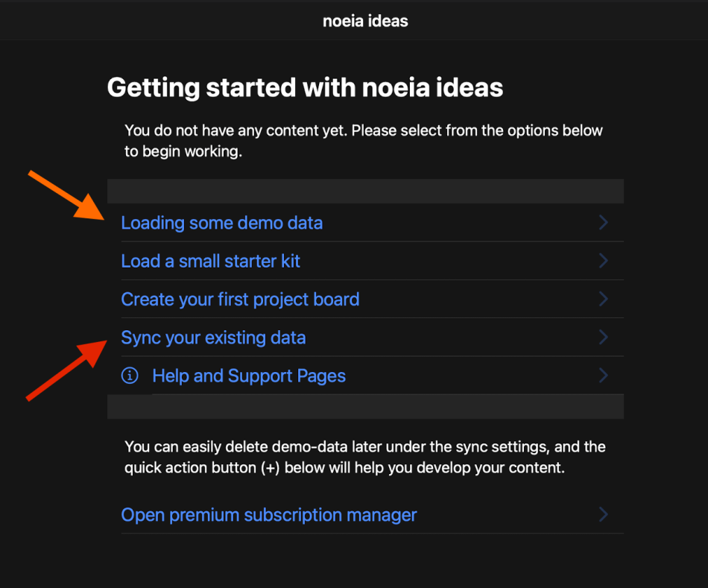708x588 pixels.
Task: Click the gray section bar above Loading some demo data
Action: point(365,191)
